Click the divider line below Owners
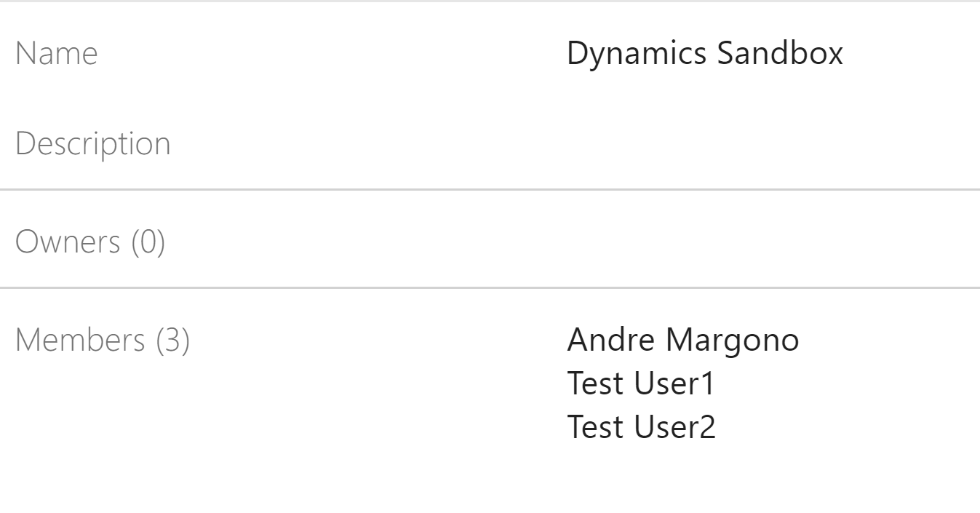Screen dimensions: 980x513 coord(490,288)
